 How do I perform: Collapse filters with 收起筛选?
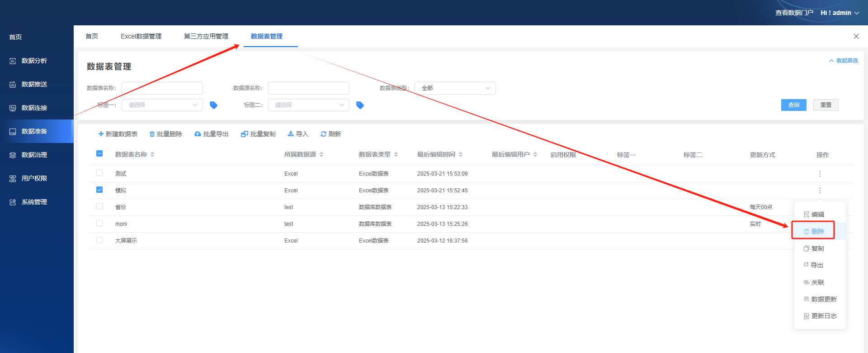coord(843,61)
